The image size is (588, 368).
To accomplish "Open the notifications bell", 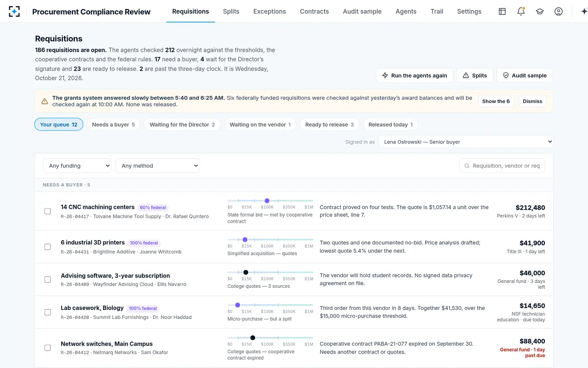I will point(521,11).
